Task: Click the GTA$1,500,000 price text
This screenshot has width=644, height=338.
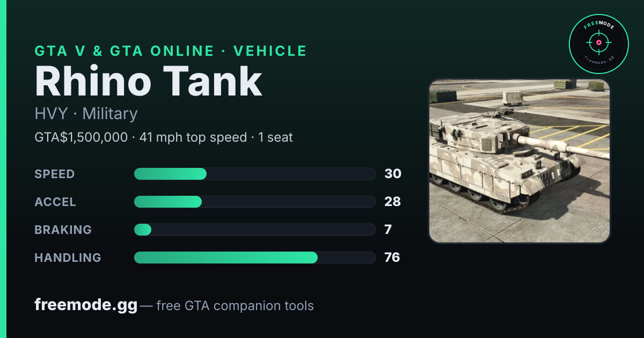Action: coord(81,137)
